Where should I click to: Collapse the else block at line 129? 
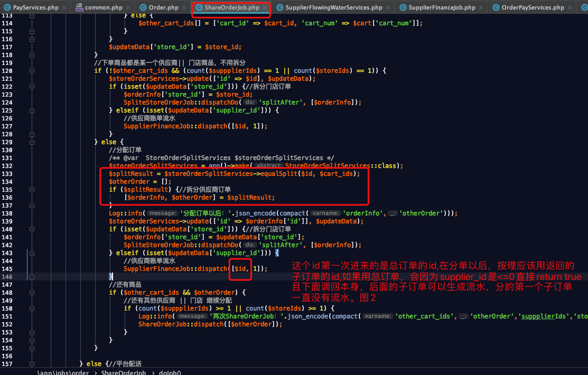(32, 142)
